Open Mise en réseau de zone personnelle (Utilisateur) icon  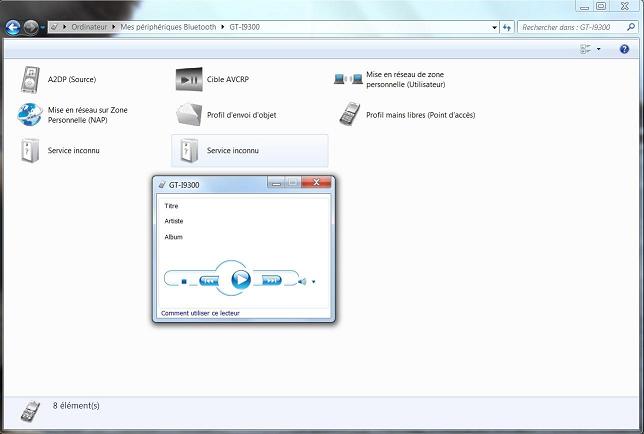pyautogui.click(x=348, y=79)
